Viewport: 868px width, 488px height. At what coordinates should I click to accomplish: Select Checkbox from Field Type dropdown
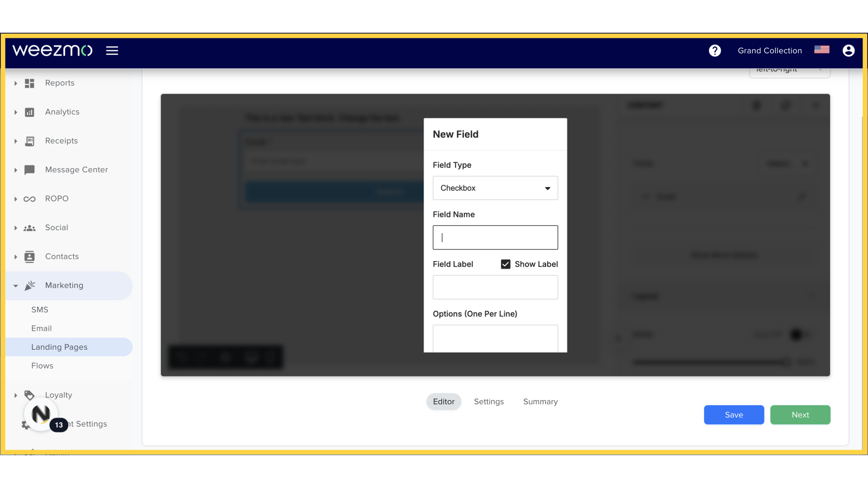click(495, 188)
